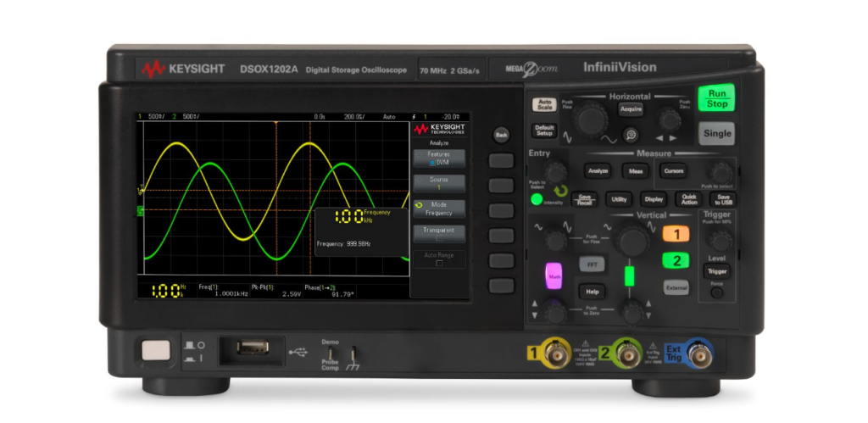This screenshot has width=868, height=423.
Task: Open the Analyze menu key
Action: pyautogui.click(x=598, y=171)
